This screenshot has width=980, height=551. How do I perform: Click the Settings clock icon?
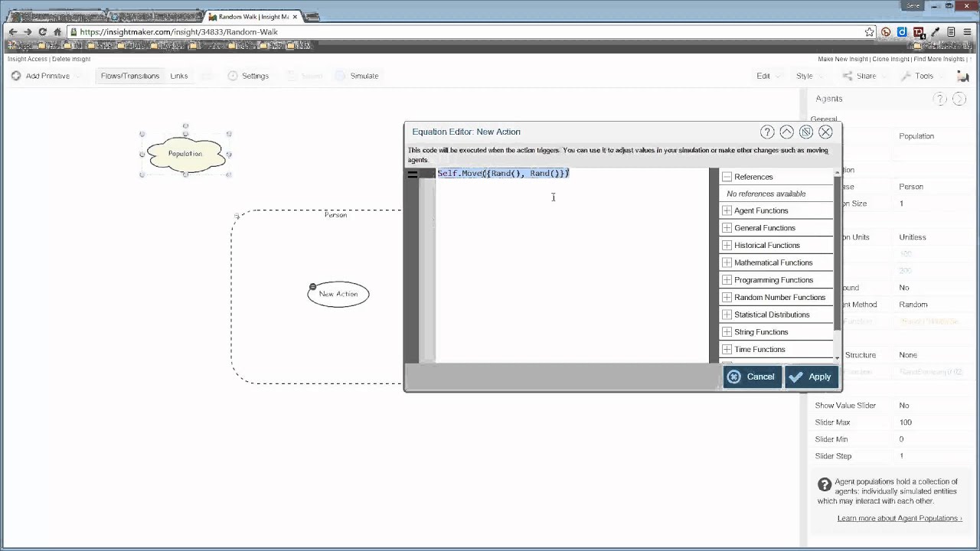233,76
